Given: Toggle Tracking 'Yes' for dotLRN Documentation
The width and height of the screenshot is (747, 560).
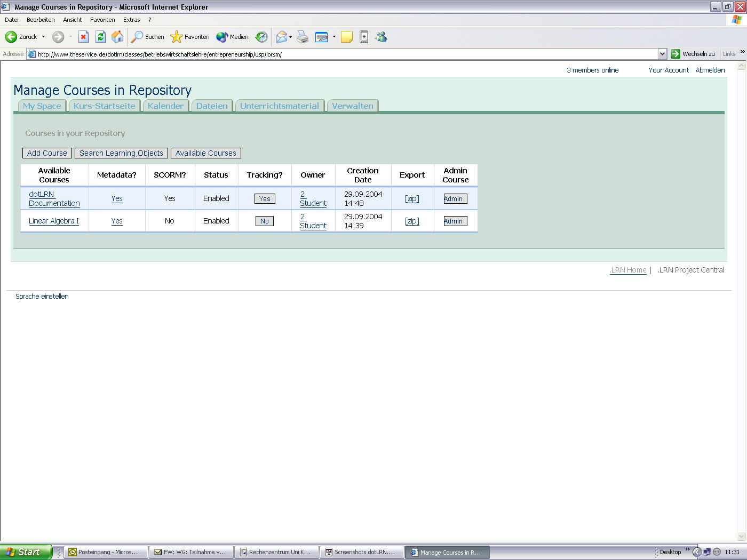Looking at the screenshot, I should coord(265,199).
